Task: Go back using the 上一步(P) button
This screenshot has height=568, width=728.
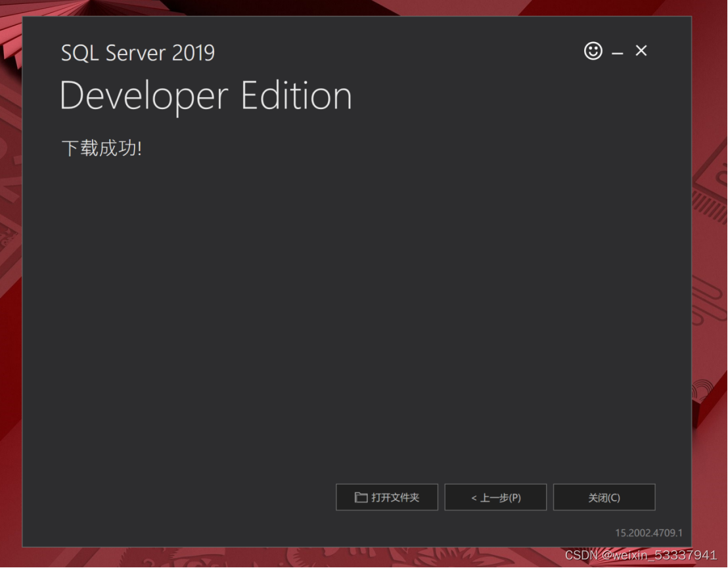Action: pos(495,498)
